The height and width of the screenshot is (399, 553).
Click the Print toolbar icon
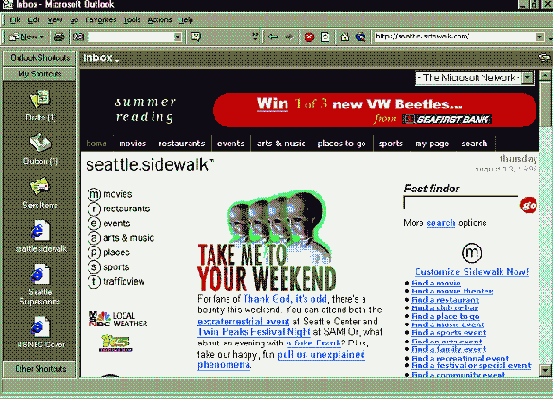[x=59, y=37]
